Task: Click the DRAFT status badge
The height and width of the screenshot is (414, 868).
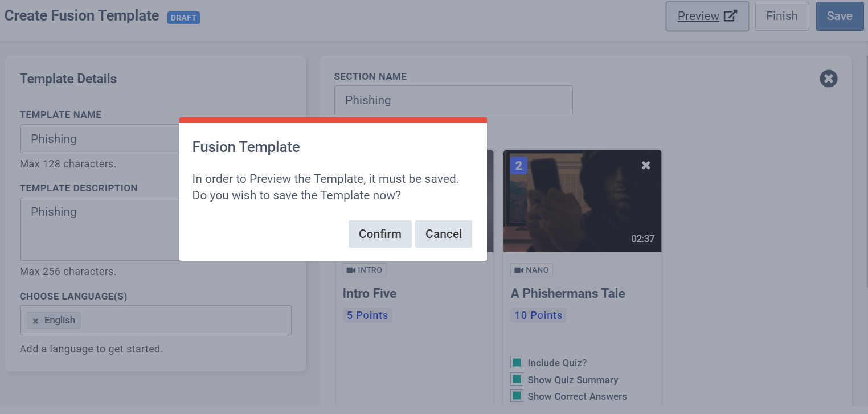Action: [x=183, y=18]
